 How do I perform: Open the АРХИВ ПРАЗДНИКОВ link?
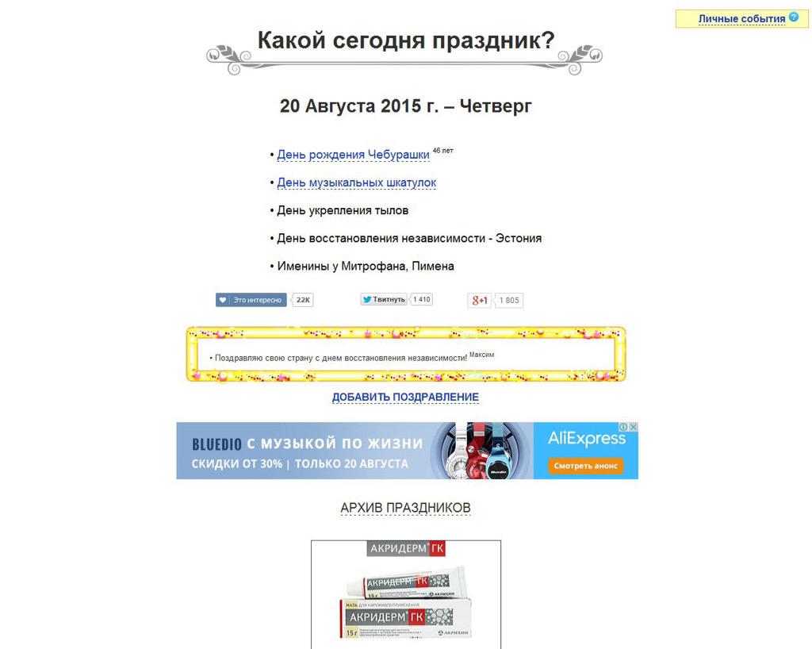click(405, 508)
